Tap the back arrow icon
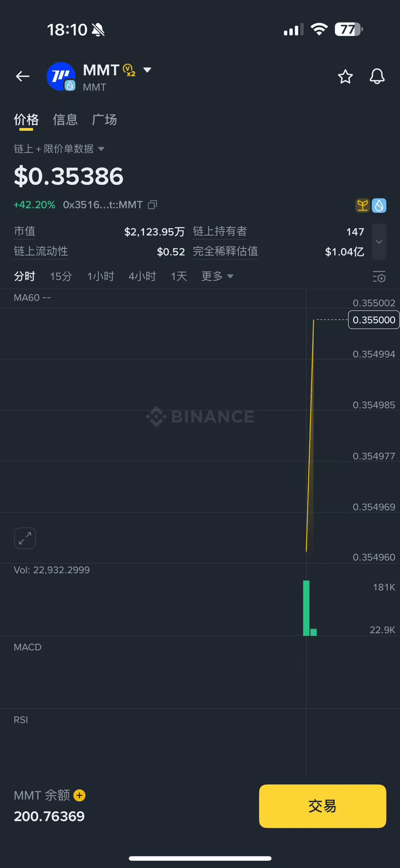Screen dimensions: 400x868 [23, 76]
